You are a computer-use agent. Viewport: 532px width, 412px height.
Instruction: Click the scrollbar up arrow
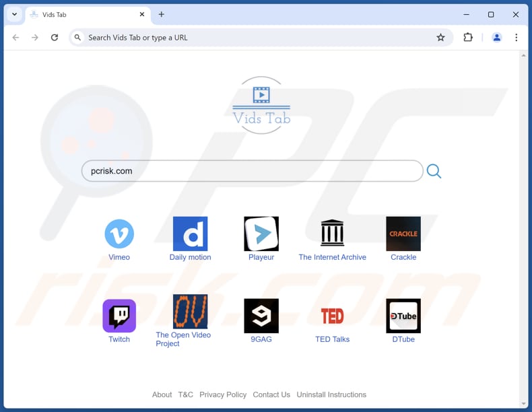[x=523, y=55]
